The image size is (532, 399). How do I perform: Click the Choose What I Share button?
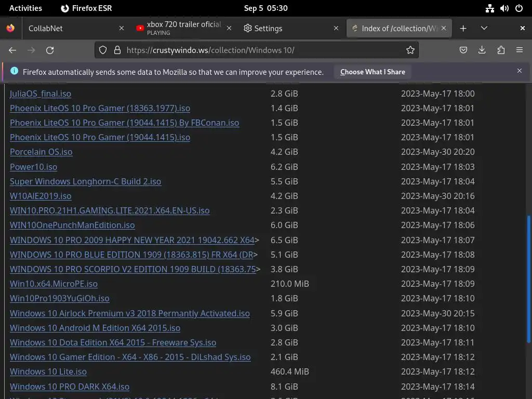point(373,72)
